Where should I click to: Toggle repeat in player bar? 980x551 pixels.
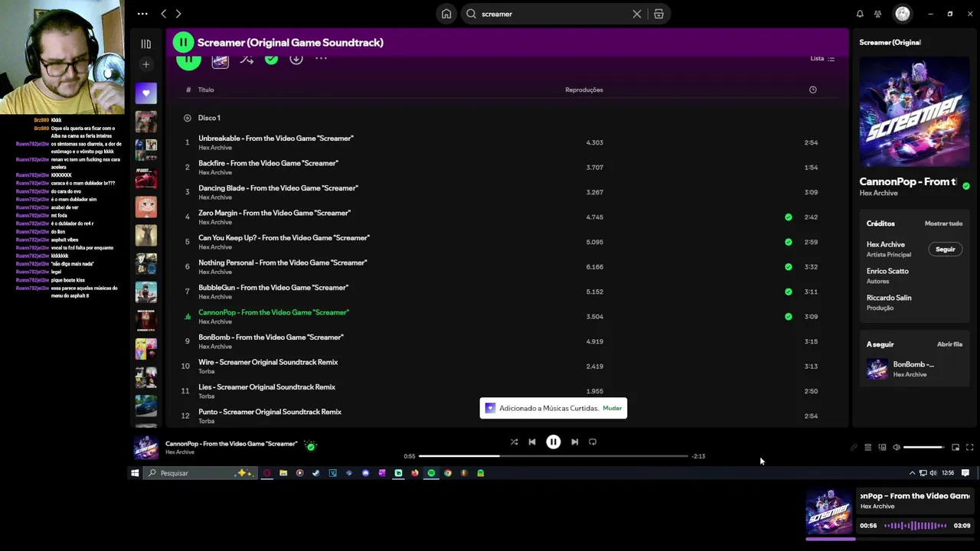(593, 442)
